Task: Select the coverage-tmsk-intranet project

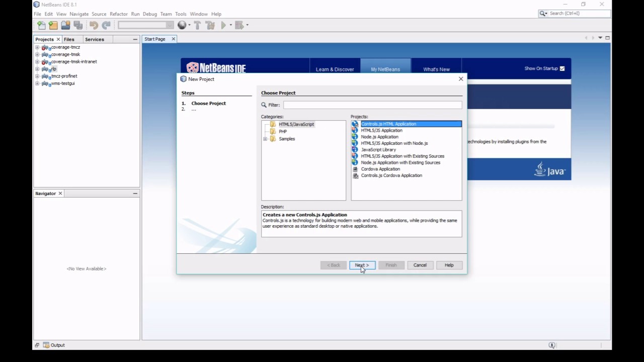Action: (x=74, y=62)
